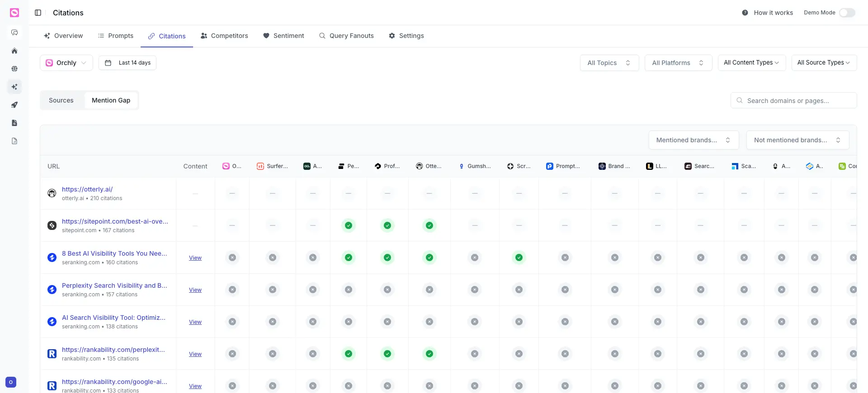868x393 pixels.
Task: Switch to the Query Fanouts tab
Action: pyautogui.click(x=347, y=36)
